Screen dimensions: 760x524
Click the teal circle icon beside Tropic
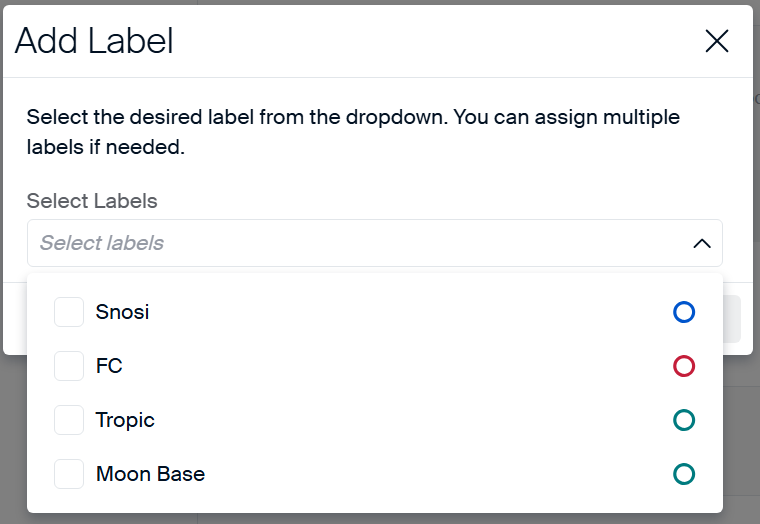(684, 420)
